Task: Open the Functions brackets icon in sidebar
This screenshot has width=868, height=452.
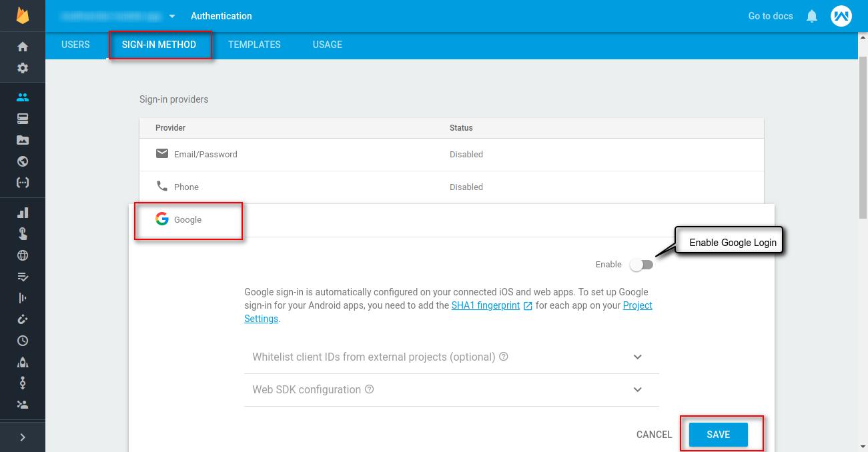Action: [x=23, y=183]
